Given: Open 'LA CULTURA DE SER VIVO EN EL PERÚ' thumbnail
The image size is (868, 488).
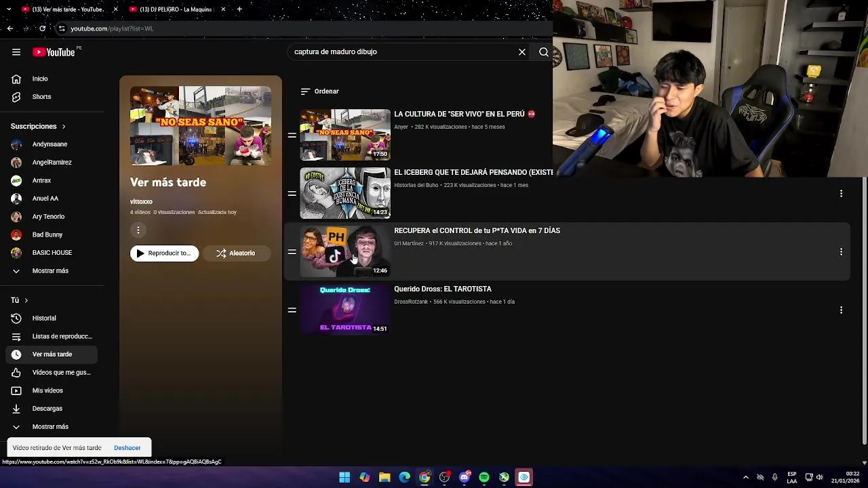Looking at the screenshot, I should (345, 135).
